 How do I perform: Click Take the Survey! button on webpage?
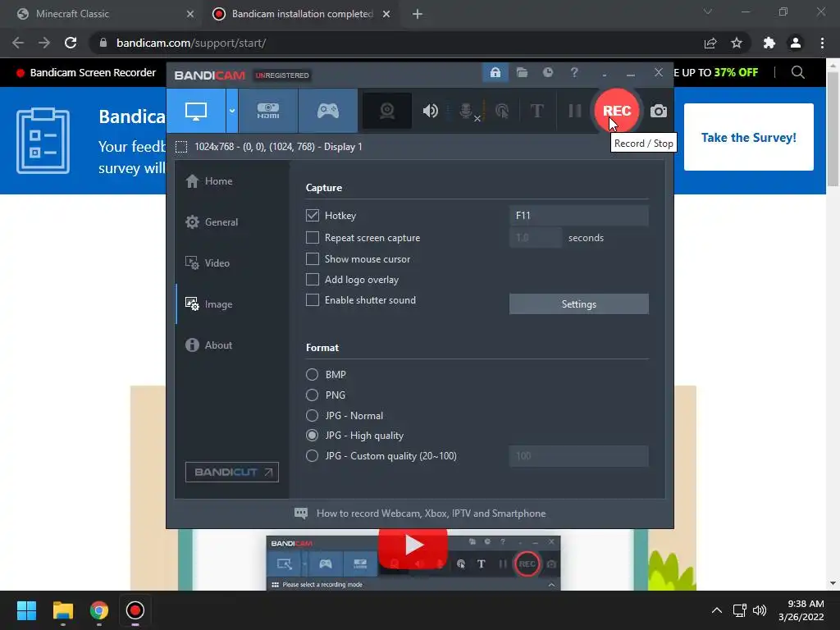coord(748,137)
